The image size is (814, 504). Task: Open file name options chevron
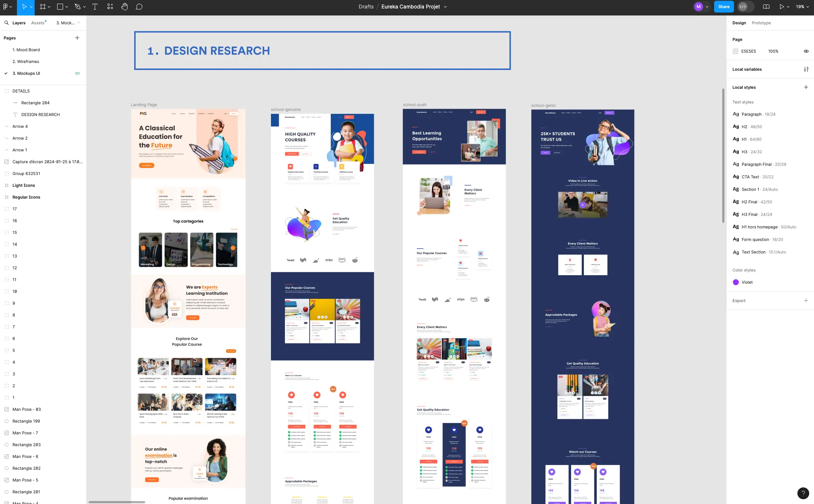(445, 7)
